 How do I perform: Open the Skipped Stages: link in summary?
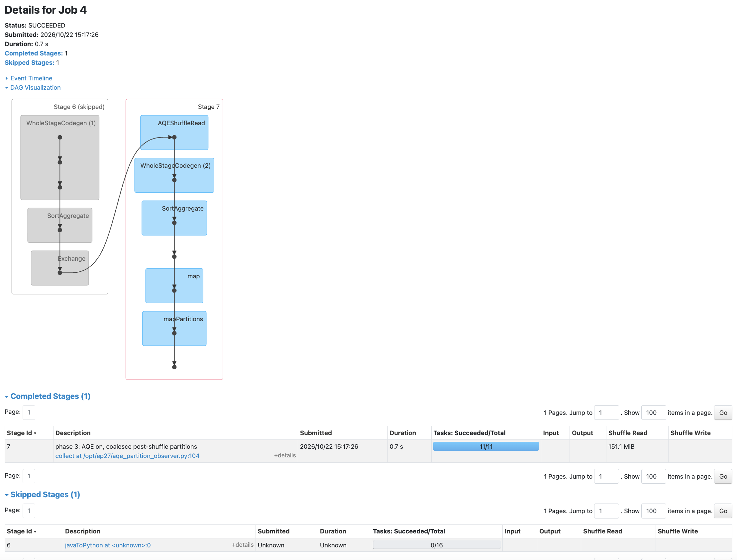(x=29, y=63)
